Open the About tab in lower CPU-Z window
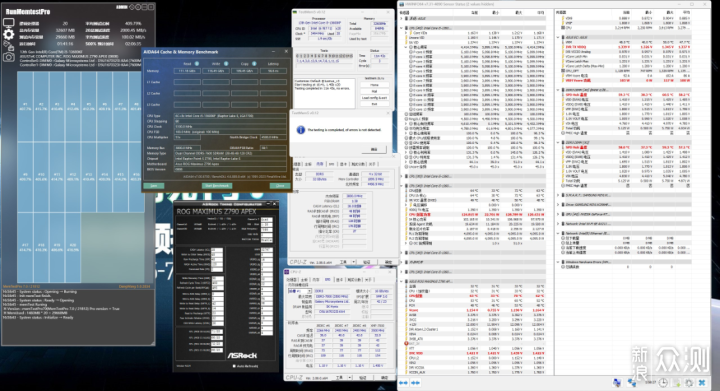The width and height of the screenshot is (720, 391). click(x=367, y=279)
